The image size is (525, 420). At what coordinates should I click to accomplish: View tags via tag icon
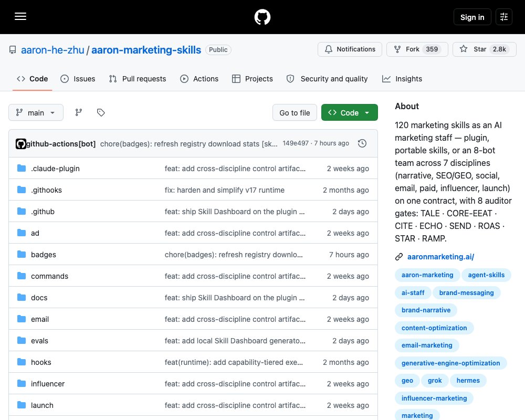coord(101,112)
